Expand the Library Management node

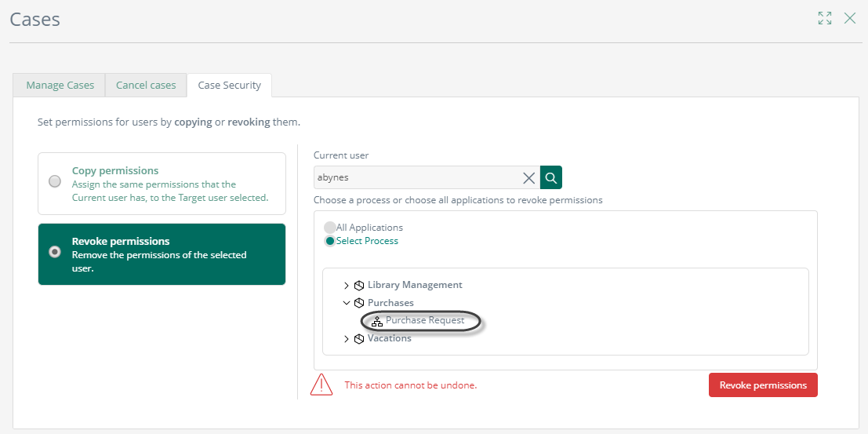pyautogui.click(x=347, y=286)
